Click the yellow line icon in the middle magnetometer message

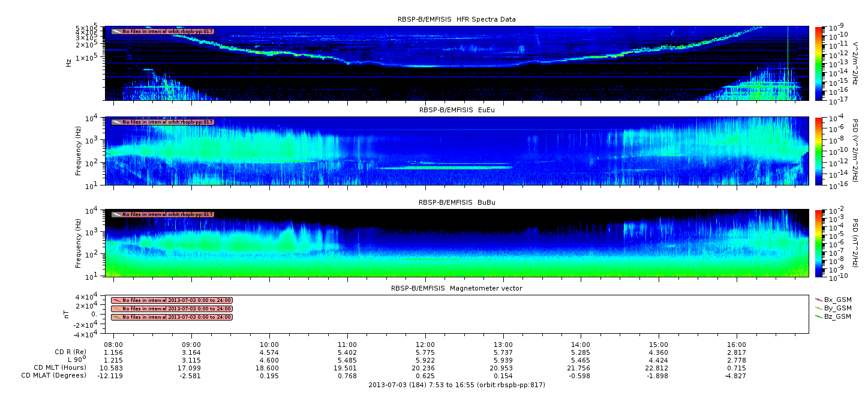(116, 309)
